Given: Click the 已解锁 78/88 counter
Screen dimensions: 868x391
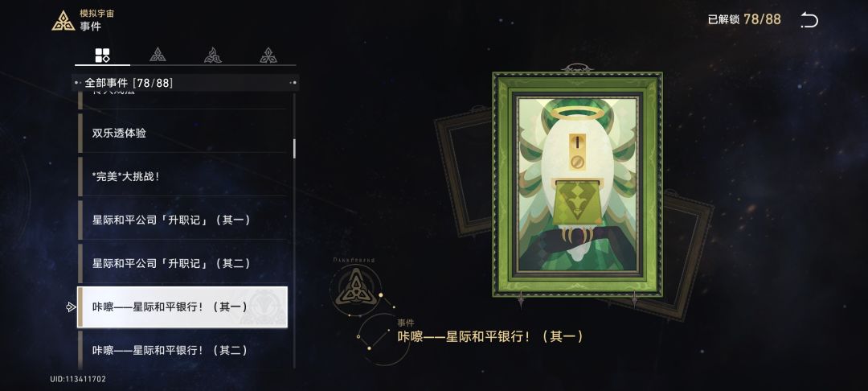Looking at the screenshot, I should pos(744,19).
